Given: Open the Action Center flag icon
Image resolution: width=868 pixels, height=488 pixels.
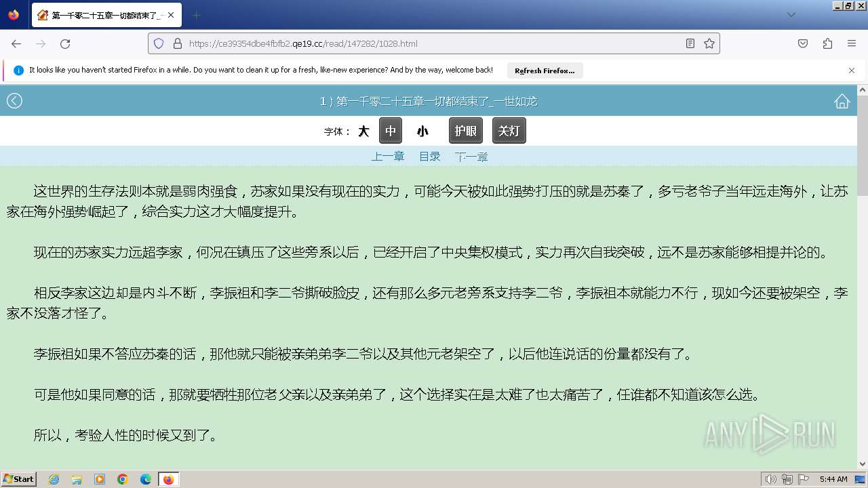Looking at the screenshot, I should [804, 479].
